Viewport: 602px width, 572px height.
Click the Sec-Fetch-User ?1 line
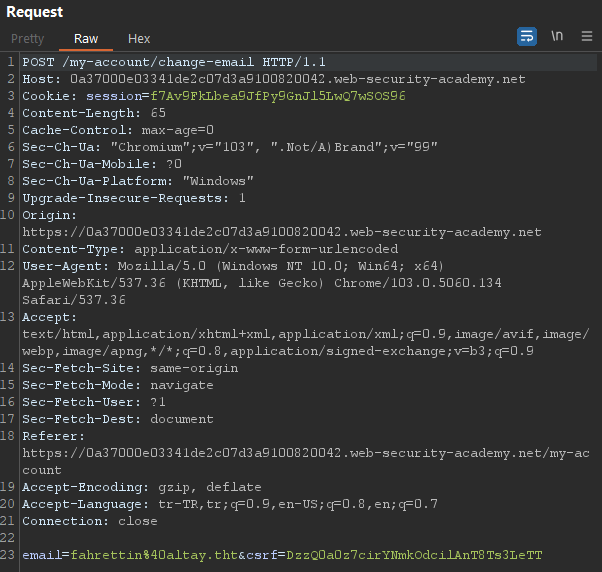click(x=94, y=402)
